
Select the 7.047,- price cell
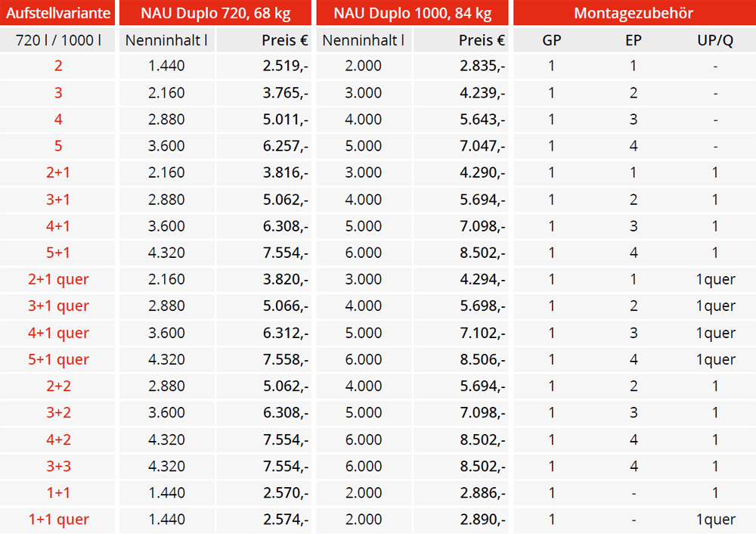[482, 146]
